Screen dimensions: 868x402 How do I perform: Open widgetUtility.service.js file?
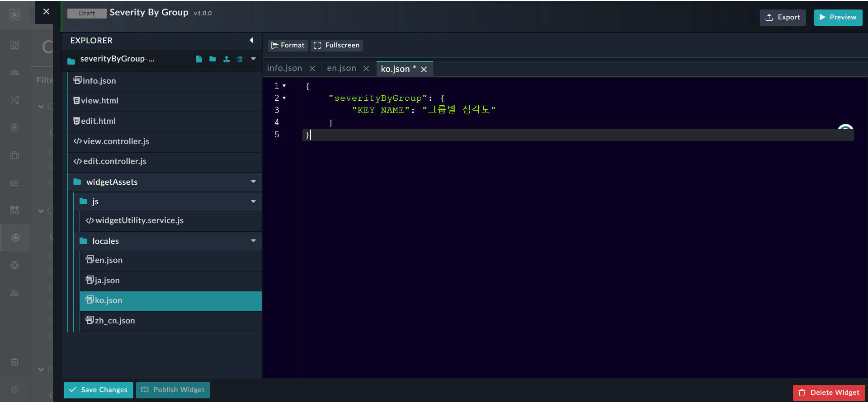point(171,220)
